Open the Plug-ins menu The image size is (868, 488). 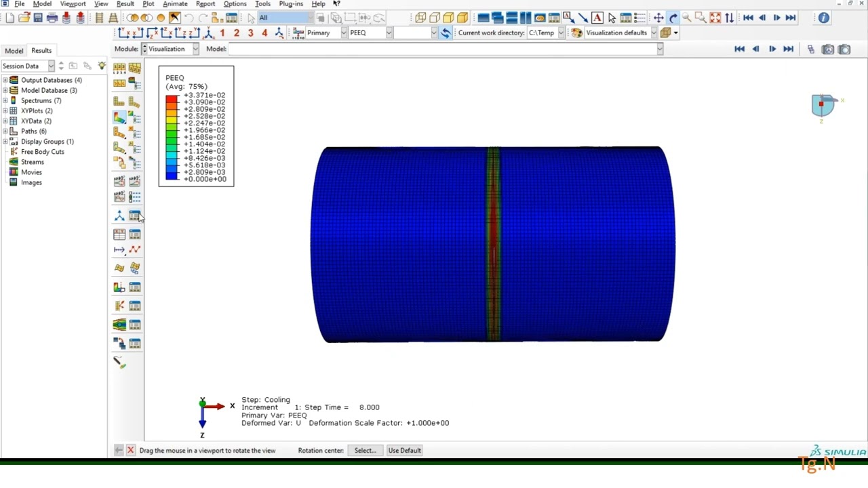click(x=291, y=4)
